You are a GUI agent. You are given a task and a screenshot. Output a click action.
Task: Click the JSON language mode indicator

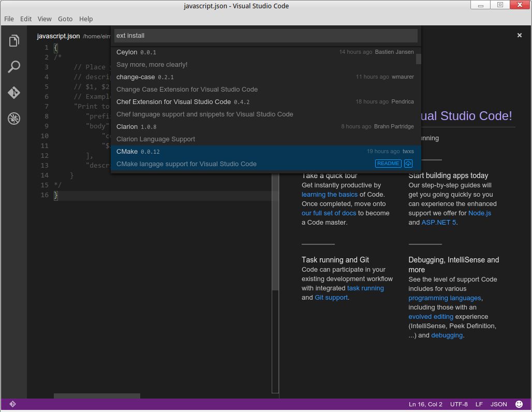498,404
